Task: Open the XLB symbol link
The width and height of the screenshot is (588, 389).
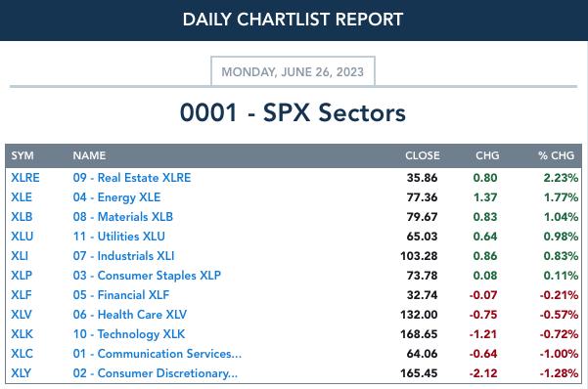Action: pos(22,217)
